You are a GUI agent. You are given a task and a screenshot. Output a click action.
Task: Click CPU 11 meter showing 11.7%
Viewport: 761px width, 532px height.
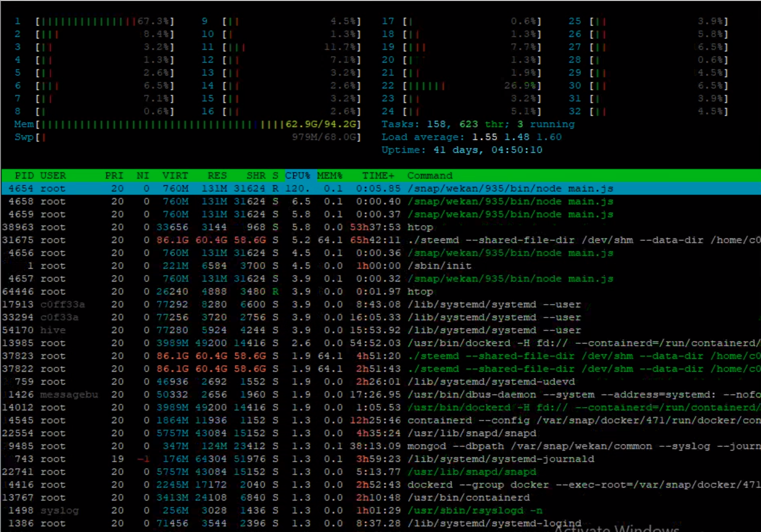pos(281,47)
